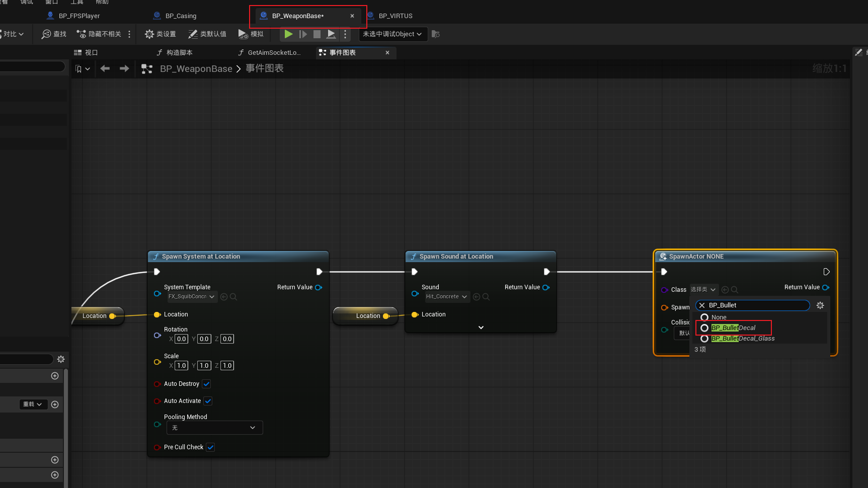Click the Scale Y value field
The height and width of the screenshot is (488, 868).
pyautogui.click(x=204, y=366)
